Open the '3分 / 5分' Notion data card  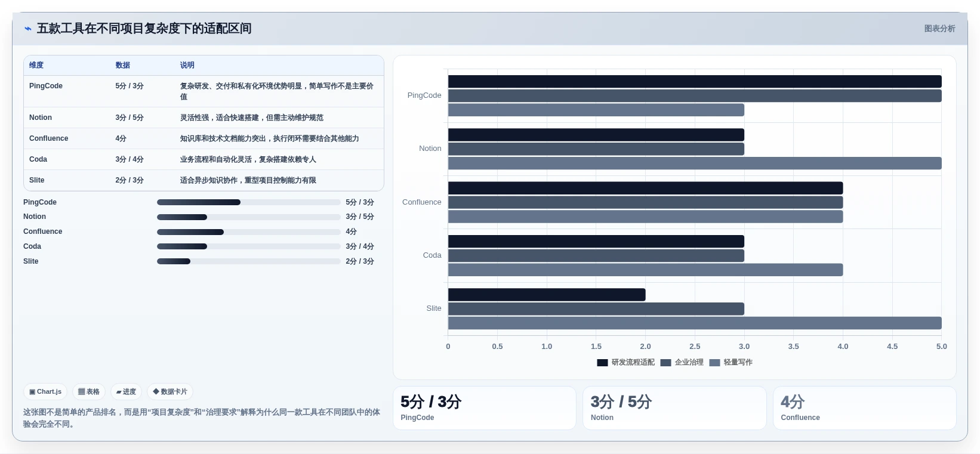[674, 408]
